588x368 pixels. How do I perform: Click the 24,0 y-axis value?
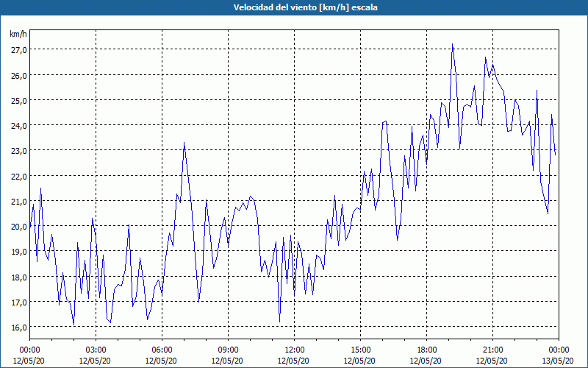tap(18, 125)
